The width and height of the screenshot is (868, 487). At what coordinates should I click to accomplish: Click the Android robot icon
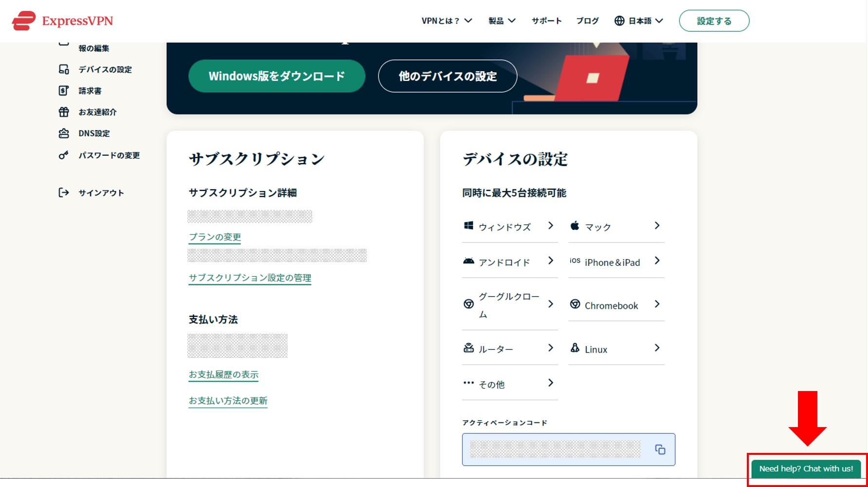point(469,261)
